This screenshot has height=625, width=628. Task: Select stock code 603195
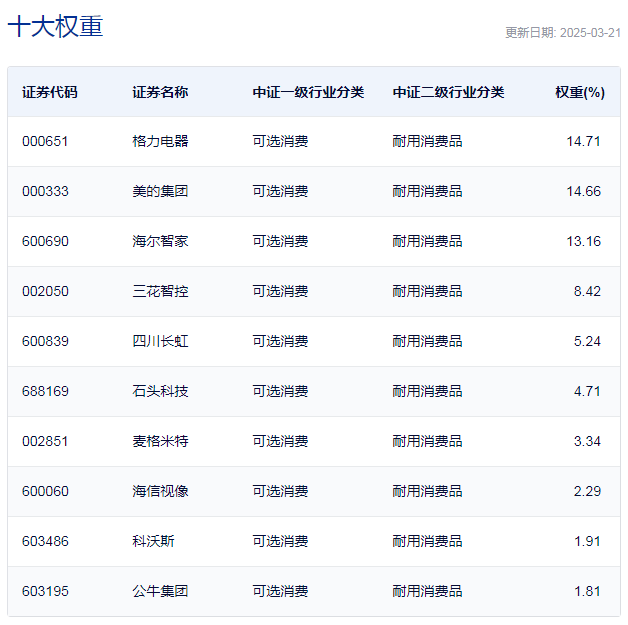45,591
